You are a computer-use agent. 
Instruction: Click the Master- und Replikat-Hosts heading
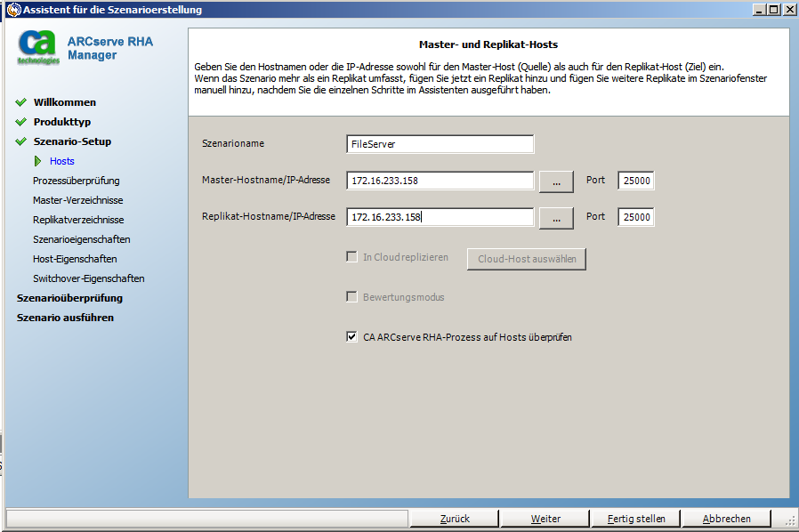click(488, 44)
